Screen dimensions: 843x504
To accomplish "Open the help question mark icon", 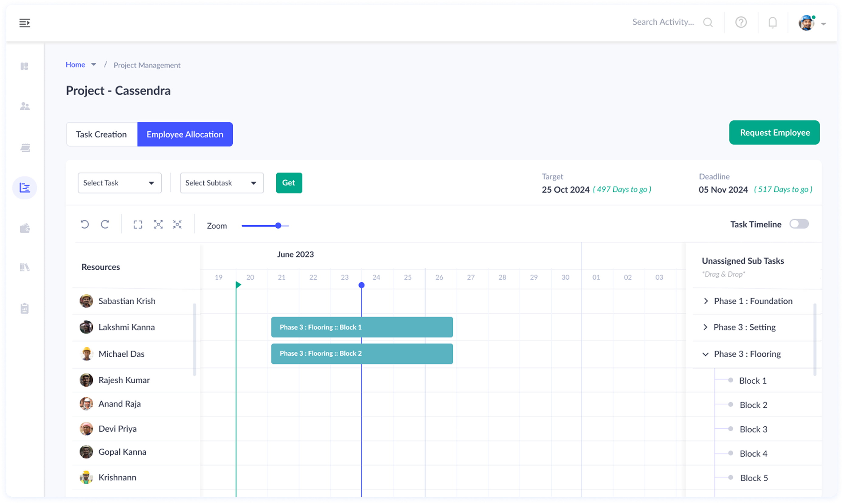I will 741,22.
